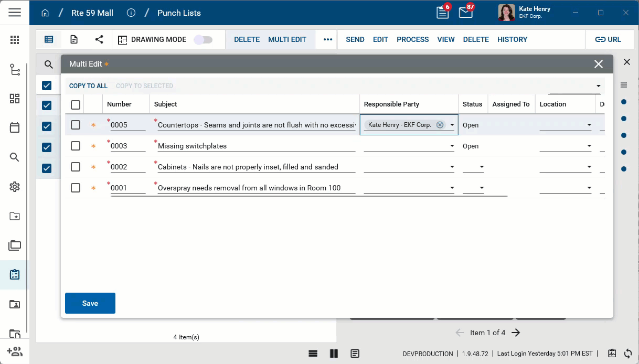The image size is (639, 364).
Task: Toggle the Drawing Mode switch
Action: 203,40
